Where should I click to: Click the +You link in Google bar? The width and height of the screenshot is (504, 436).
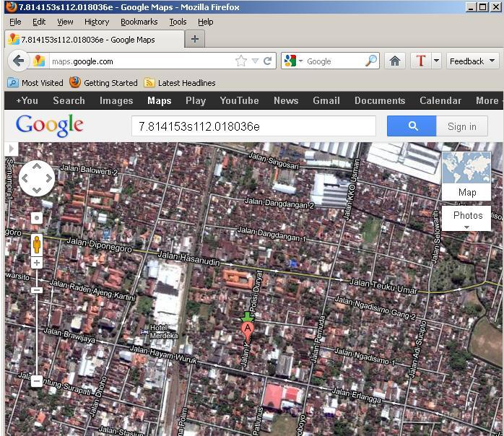point(27,100)
